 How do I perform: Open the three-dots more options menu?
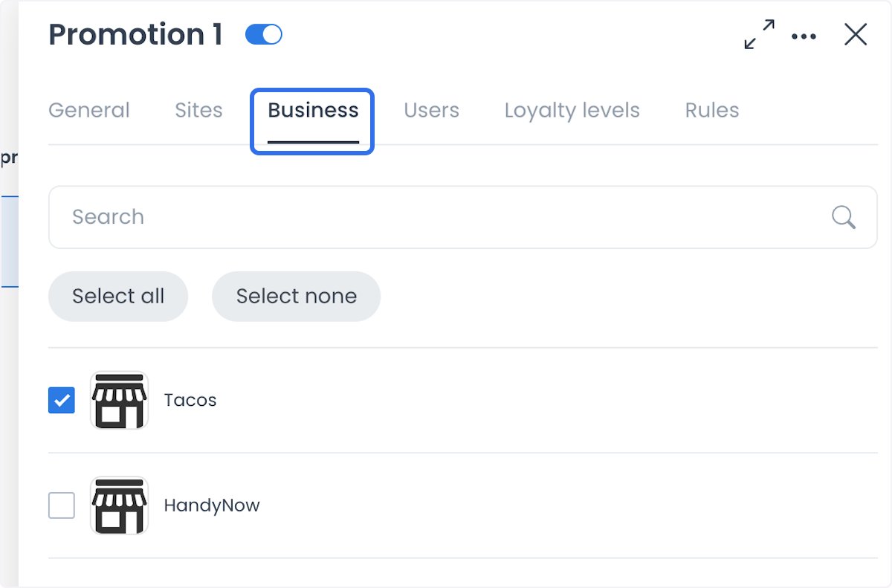pyautogui.click(x=804, y=36)
